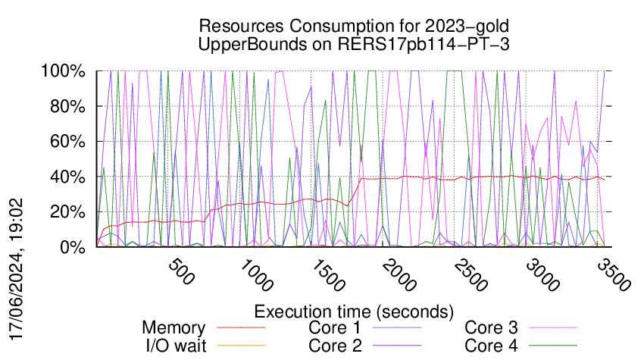Click the 80% y-axis label
644x360 pixels.
click(67, 106)
